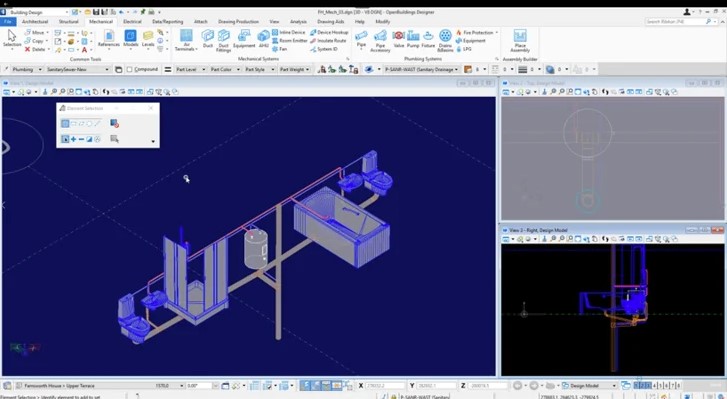Screen dimensions: 727x399
Task: Open the Plumbing discipline dropdown
Action: point(27,70)
